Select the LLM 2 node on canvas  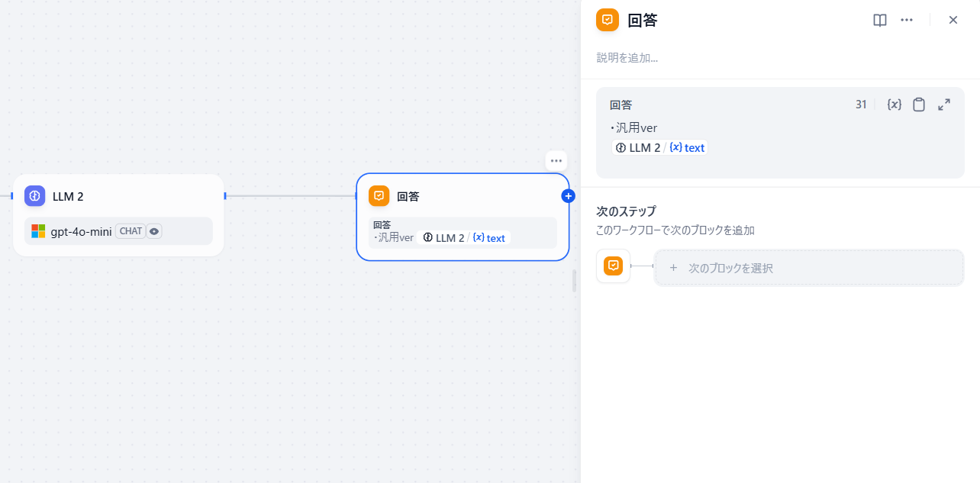[x=118, y=215]
